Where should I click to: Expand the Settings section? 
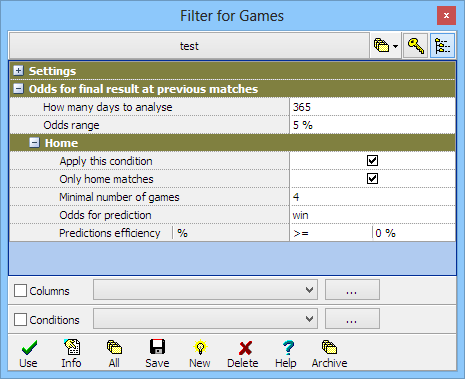[18, 71]
